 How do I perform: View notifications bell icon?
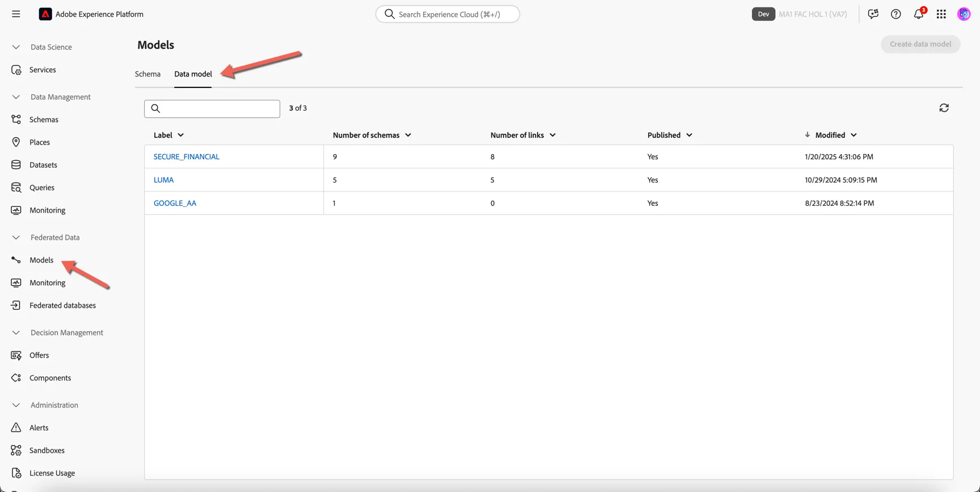click(919, 14)
